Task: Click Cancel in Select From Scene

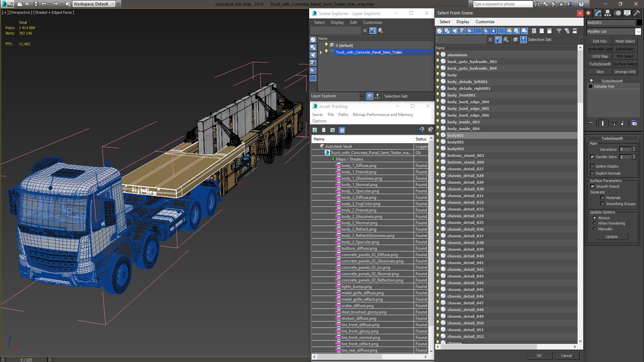Action: tap(566, 356)
